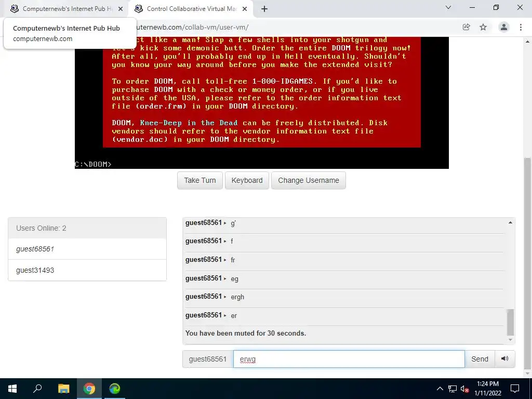Send the chat message

480,359
